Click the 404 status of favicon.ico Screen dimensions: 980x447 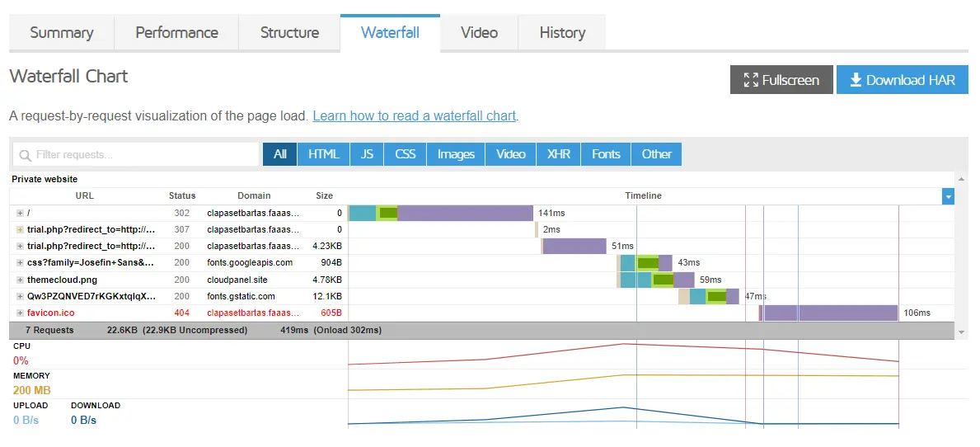click(182, 313)
